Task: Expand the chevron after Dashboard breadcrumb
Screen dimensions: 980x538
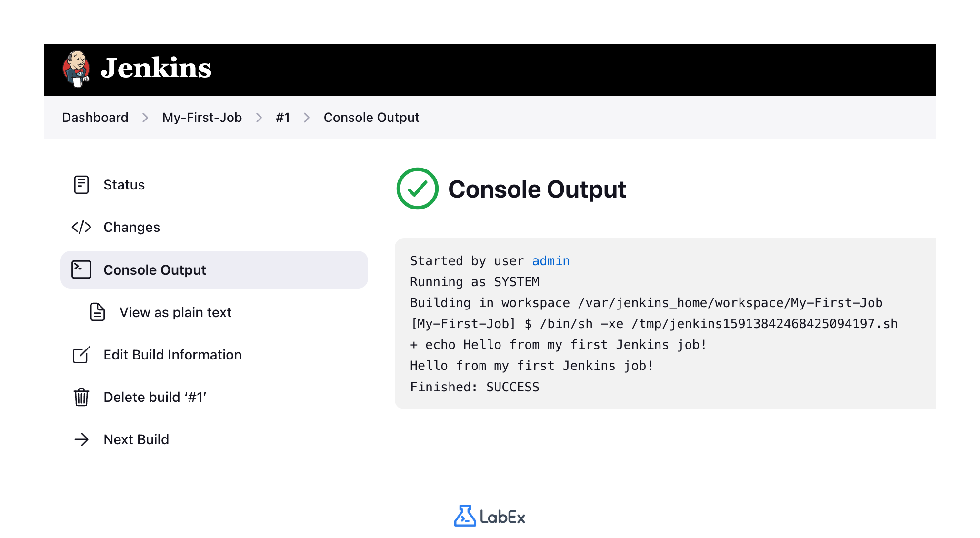Action: pos(144,117)
